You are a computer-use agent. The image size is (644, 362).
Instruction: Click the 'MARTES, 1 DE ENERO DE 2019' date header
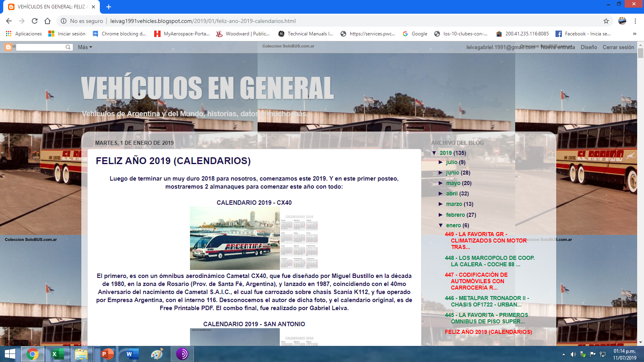[x=134, y=143]
